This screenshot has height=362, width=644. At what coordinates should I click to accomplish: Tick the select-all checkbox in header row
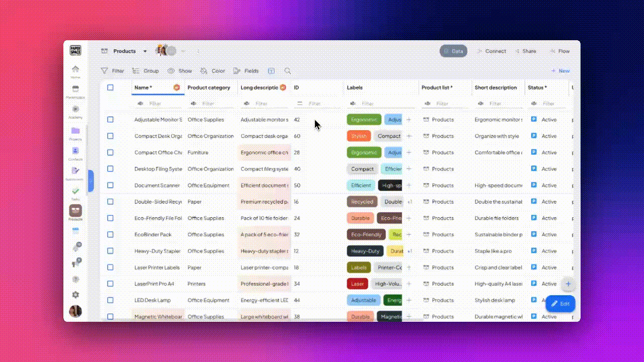pos(110,87)
